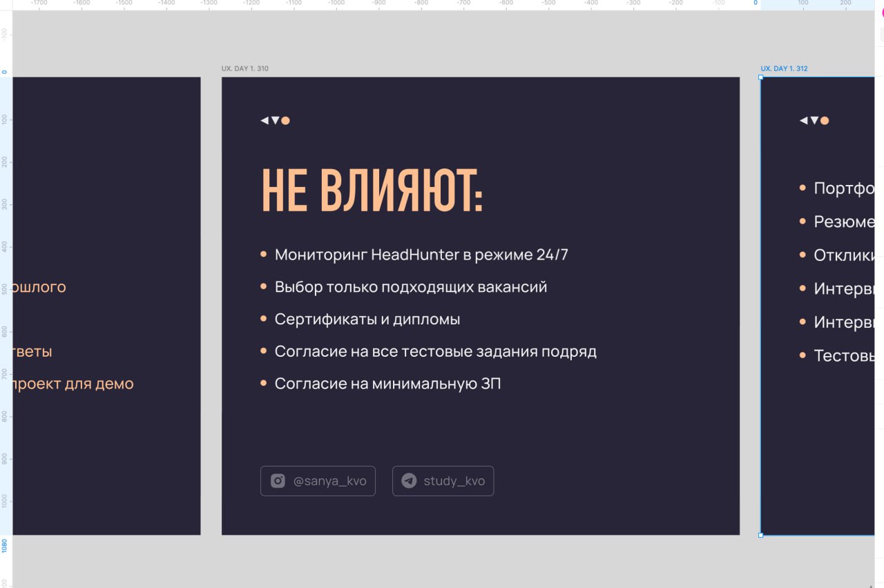Select the bullet dot before "Мониторинг HeadHunter"
884x588 pixels.
pyautogui.click(x=263, y=255)
